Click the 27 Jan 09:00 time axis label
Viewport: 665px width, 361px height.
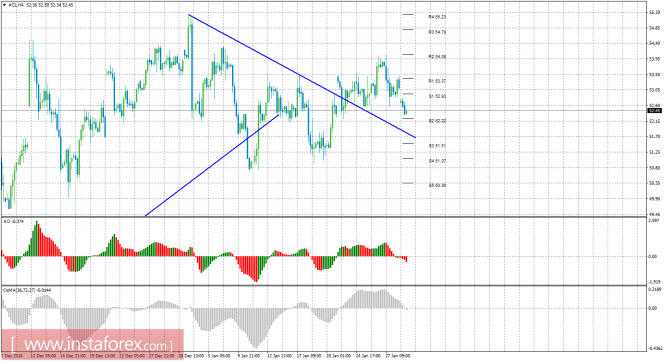pyautogui.click(x=397, y=356)
